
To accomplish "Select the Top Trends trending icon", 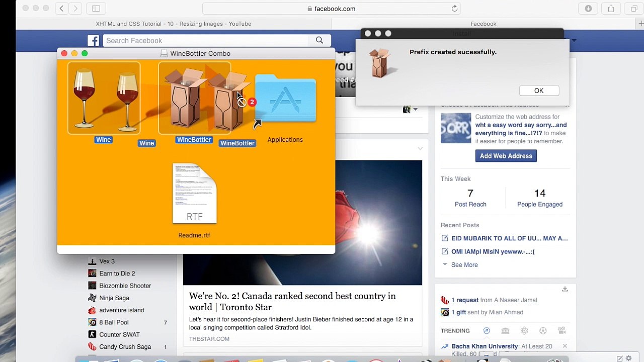I will [x=487, y=331].
